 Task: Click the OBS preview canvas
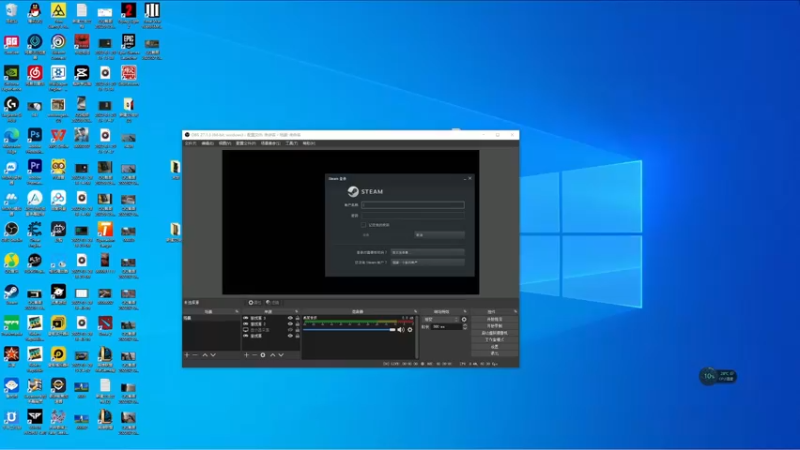[x=351, y=222]
